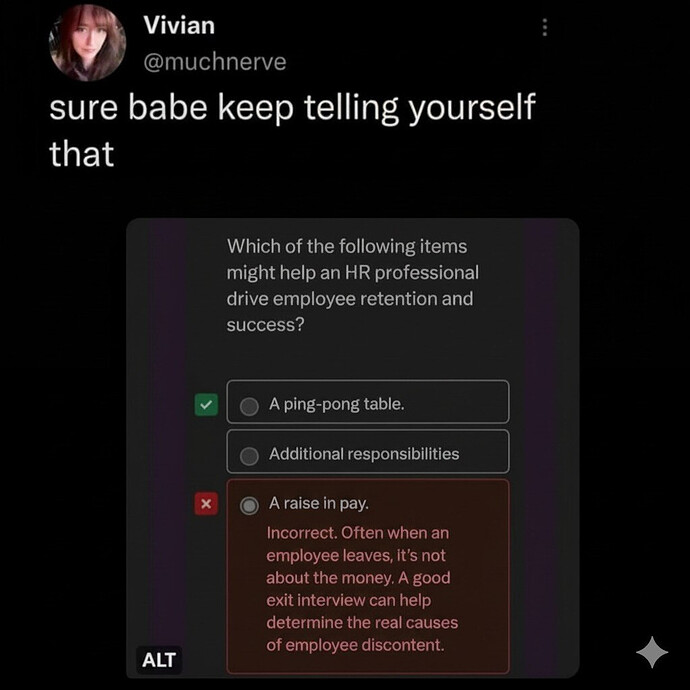Click the ALT badge on the image
The image size is (690, 690).
click(x=159, y=660)
